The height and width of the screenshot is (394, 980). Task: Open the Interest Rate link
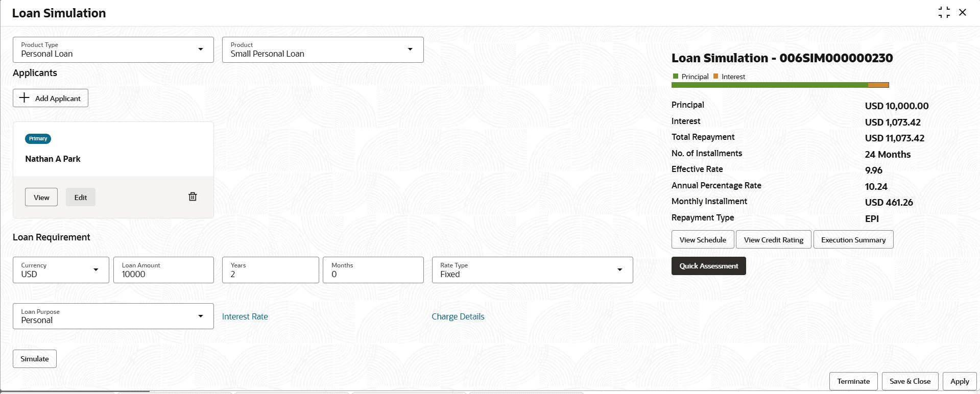[x=245, y=316]
